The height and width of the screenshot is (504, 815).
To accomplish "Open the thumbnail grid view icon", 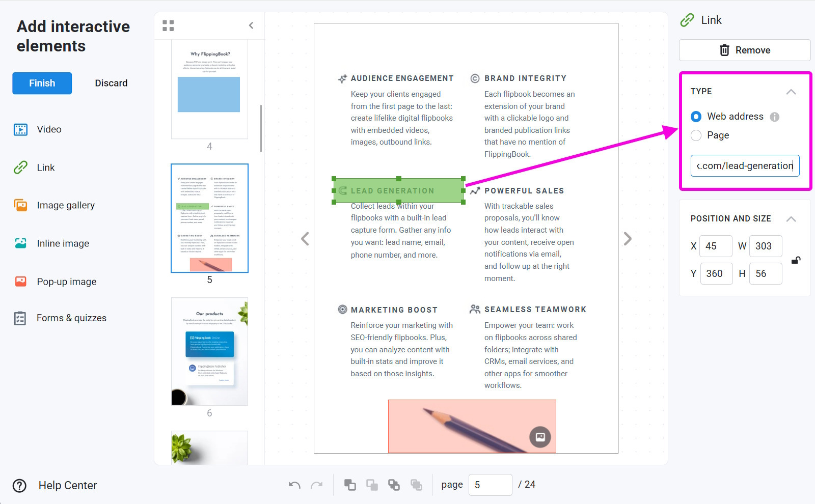I will click(x=168, y=25).
